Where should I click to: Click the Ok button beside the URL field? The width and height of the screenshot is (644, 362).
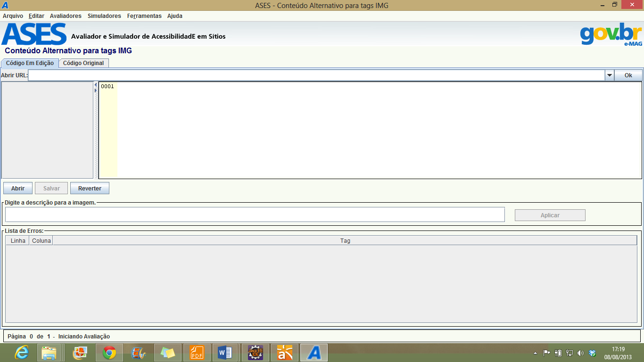coord(628,75)
